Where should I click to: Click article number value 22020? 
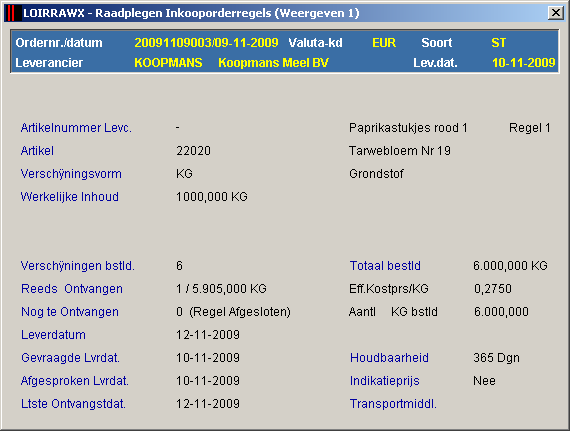tap(193, 151)
